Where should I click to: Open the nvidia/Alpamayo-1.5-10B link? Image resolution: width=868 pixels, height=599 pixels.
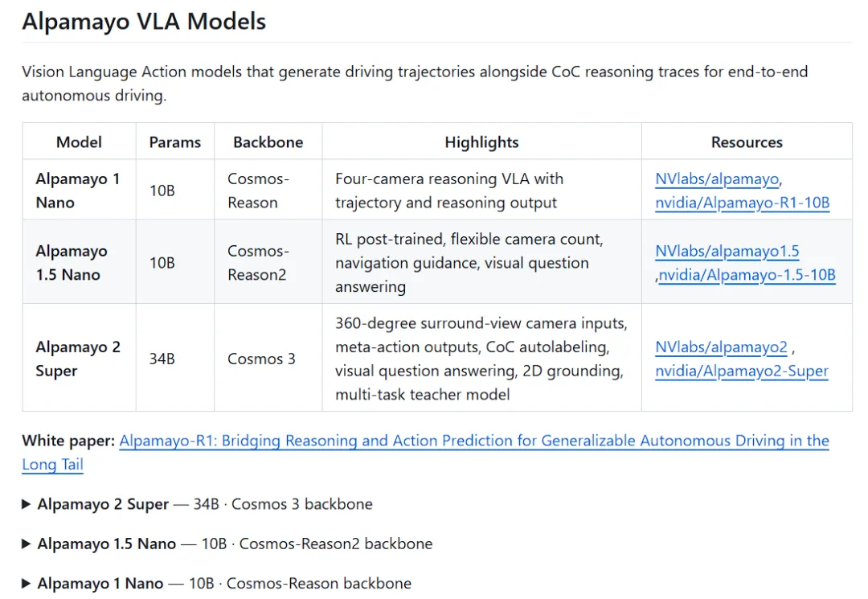coord(747,275)
